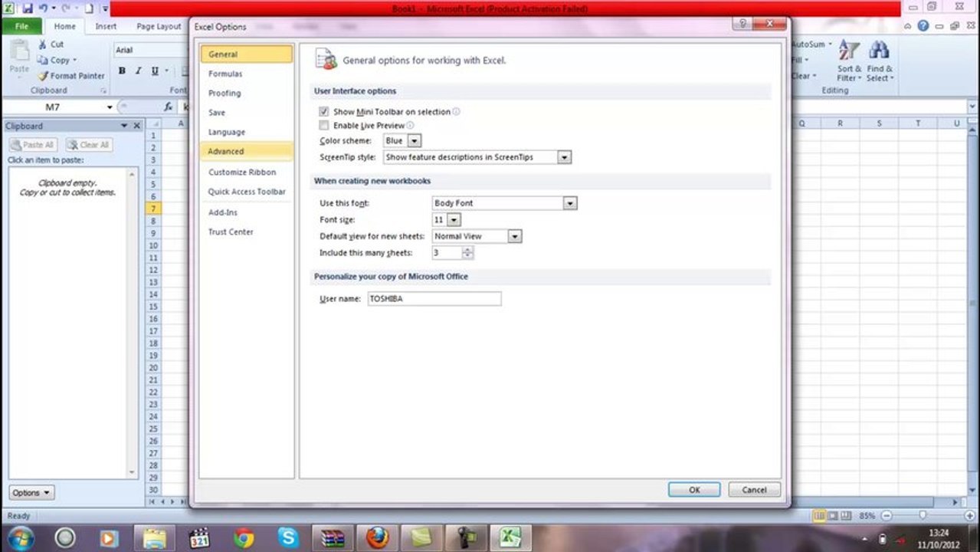The height and width of the screenshot is (552, 980).
Task: Click the Excel taskbar button
Action: click(510, 538)
